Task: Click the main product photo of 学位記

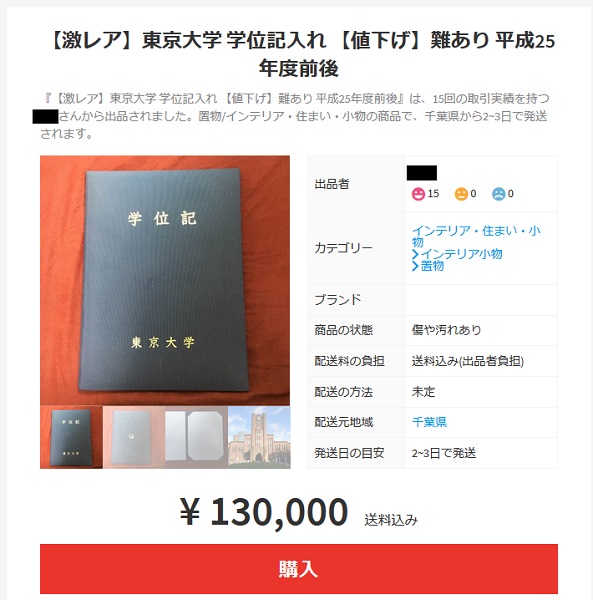Action: point(165,280)
